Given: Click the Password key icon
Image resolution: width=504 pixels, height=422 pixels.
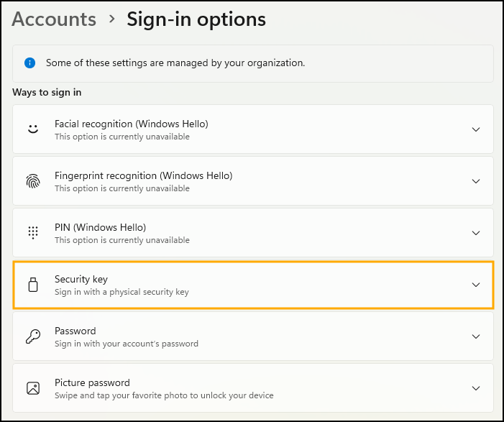Looking at the screenshot, I should 32,336.
